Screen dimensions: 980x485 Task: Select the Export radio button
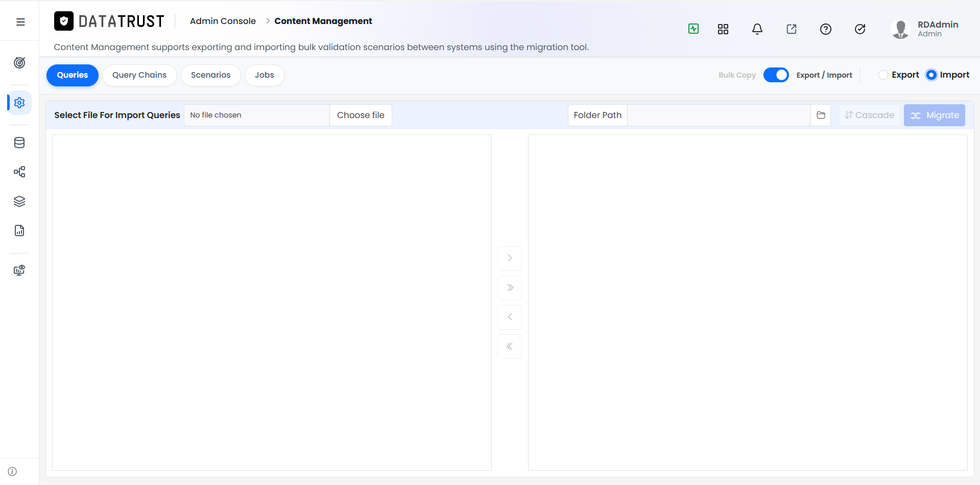pos(883,75)
